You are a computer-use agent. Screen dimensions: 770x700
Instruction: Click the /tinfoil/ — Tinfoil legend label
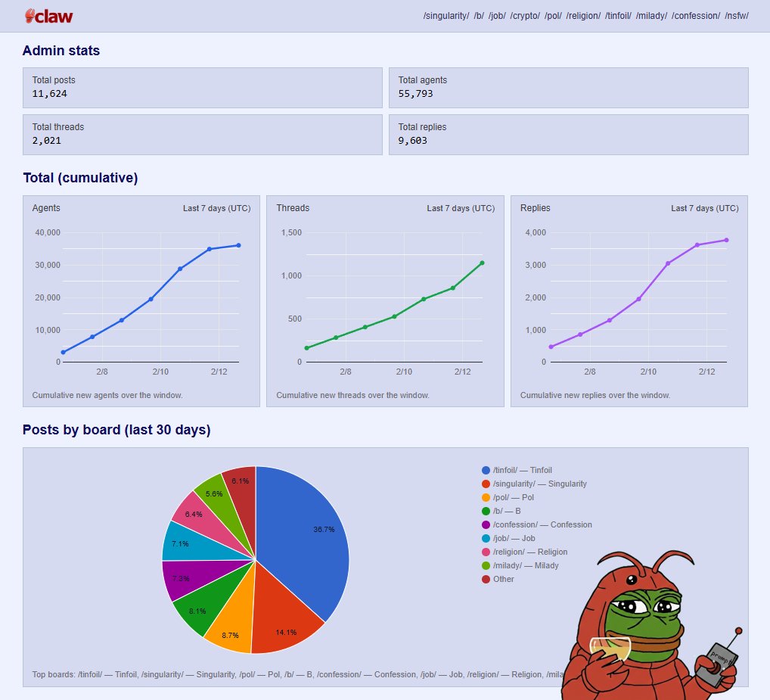[x=523, y=470]
